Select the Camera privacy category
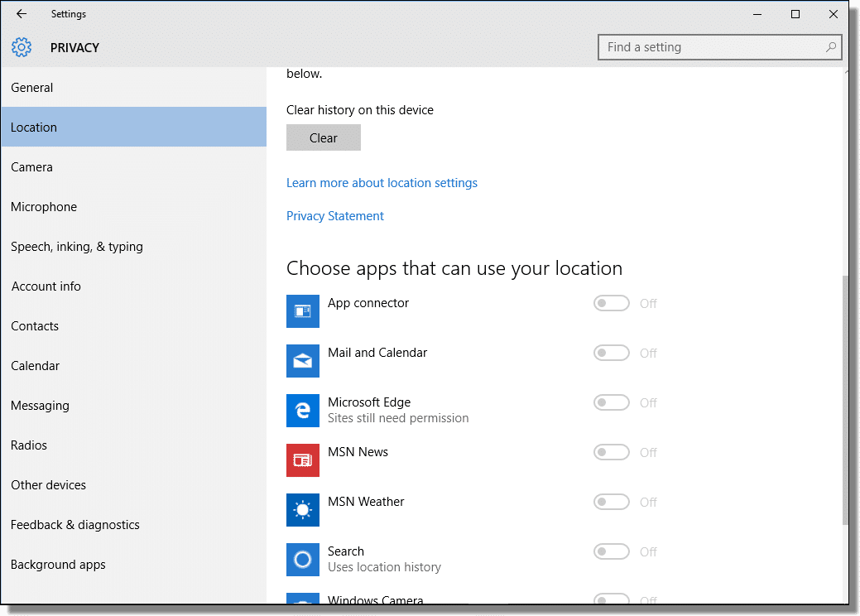 pos(31,166)
